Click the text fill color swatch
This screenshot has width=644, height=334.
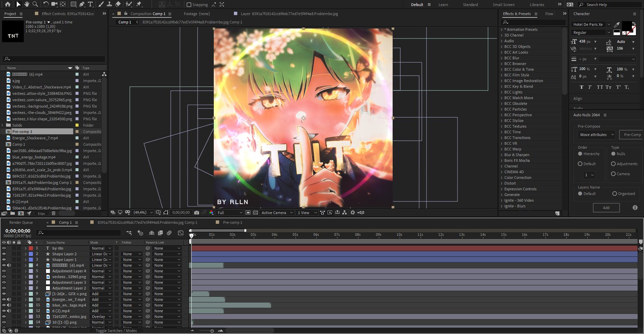[627, 25]
